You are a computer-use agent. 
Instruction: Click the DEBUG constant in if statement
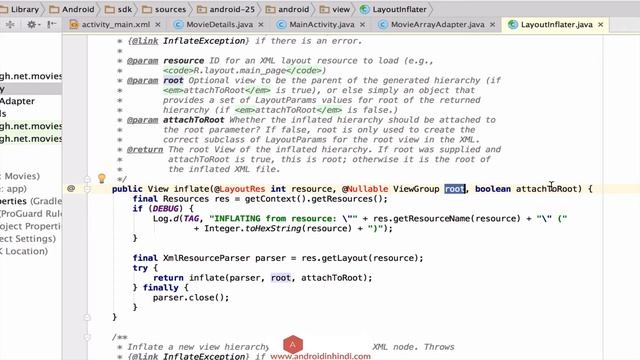[x=165, y=209]
